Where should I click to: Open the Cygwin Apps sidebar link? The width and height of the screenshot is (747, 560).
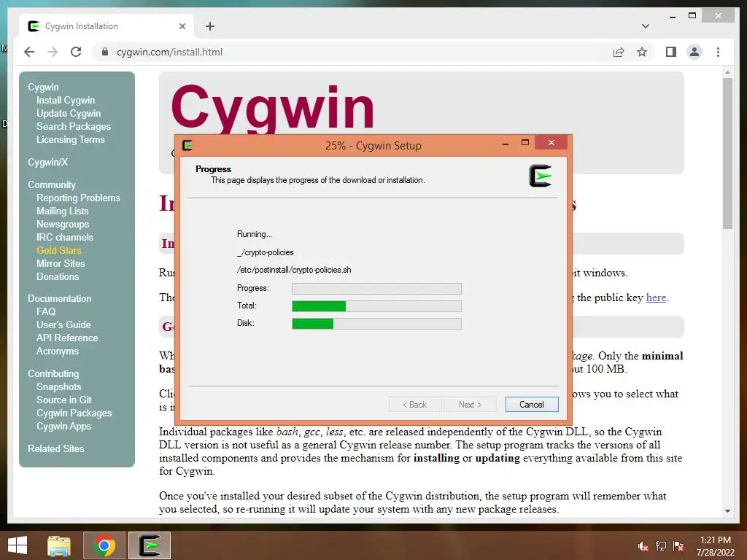(x=64, y=426)
